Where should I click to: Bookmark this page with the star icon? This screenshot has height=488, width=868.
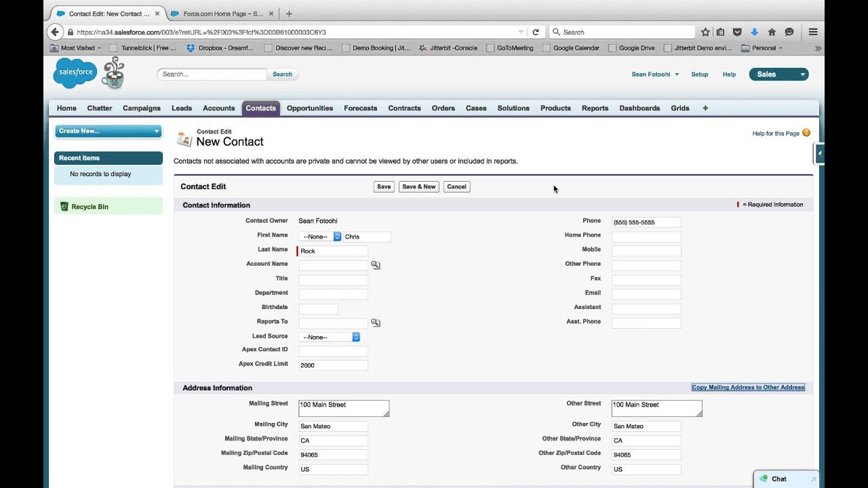(705, 32)
